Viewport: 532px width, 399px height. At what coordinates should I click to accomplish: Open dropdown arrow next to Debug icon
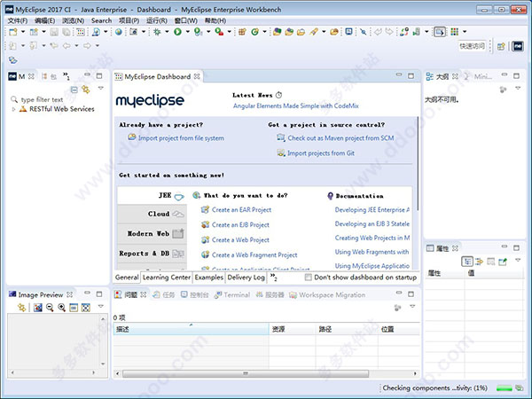(167, 32)
